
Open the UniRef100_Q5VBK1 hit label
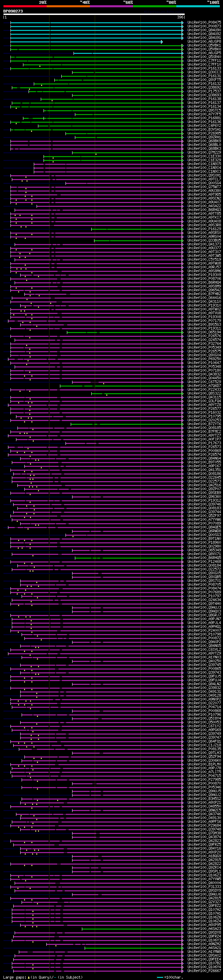click(204, 46)
